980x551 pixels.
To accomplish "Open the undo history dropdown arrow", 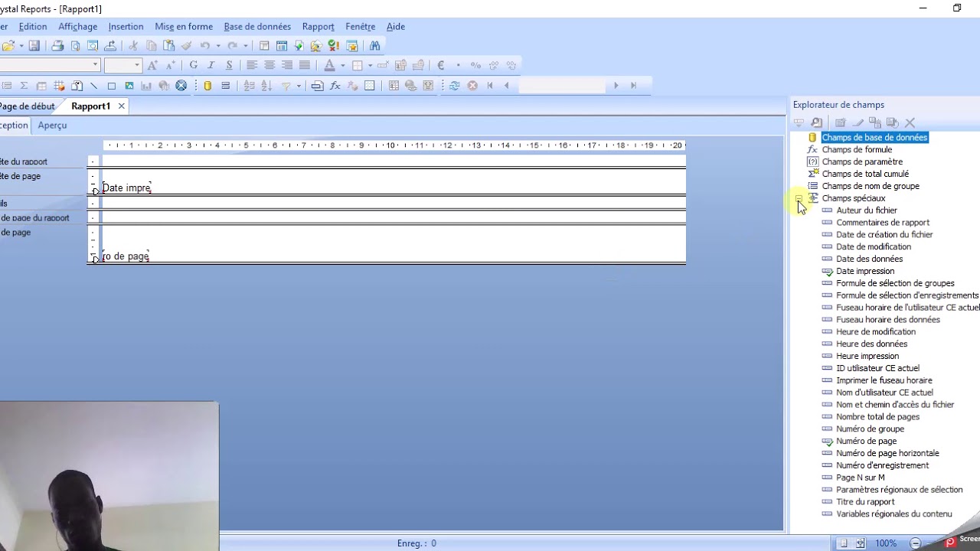I will 218,46.
